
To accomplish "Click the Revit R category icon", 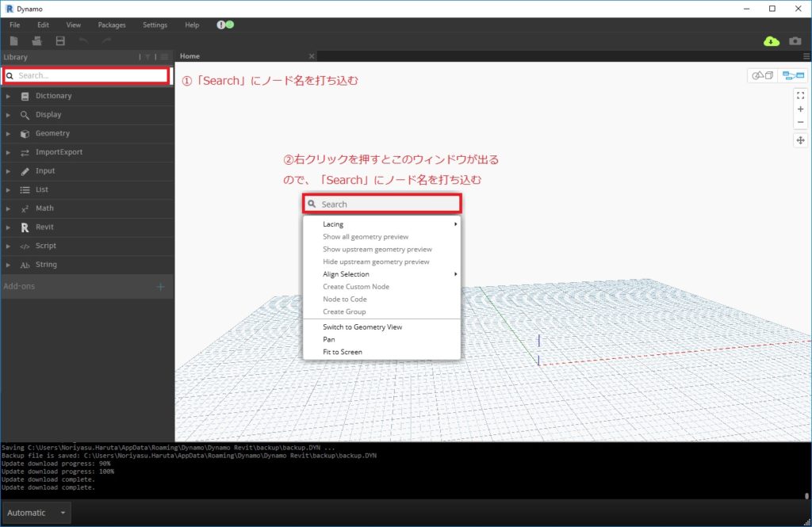I will (25, 227).
